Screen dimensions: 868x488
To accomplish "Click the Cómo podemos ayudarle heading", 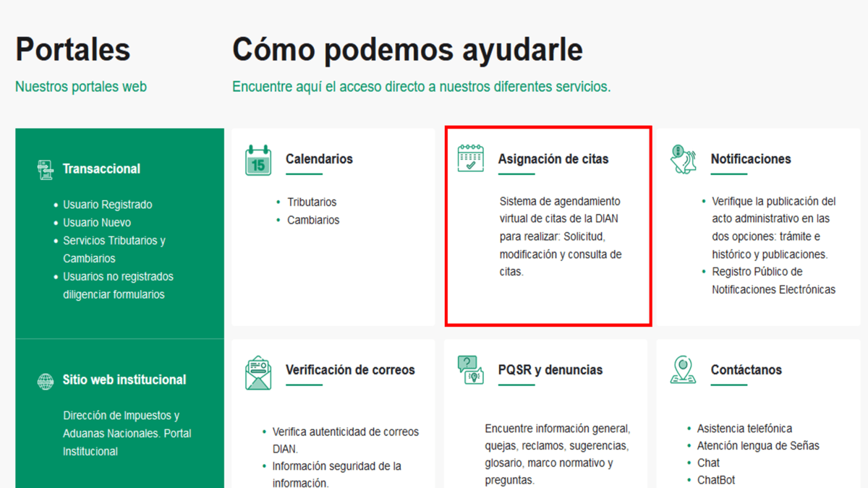I will [407, 50].
